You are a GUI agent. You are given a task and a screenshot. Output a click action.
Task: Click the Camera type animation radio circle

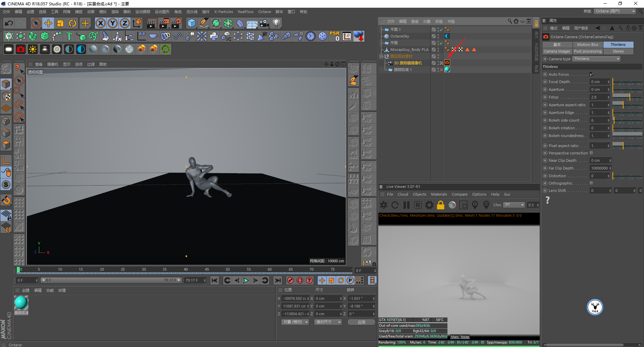pos(545,59)
